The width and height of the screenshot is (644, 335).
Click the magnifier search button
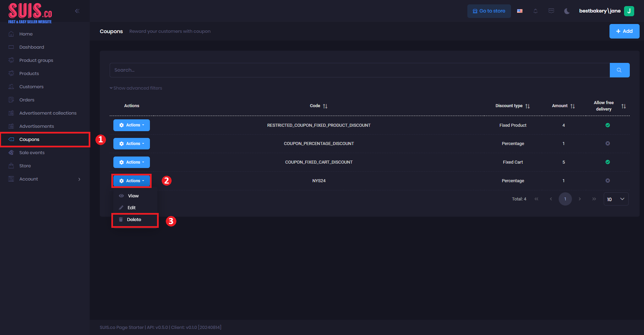tap(619, 70)
